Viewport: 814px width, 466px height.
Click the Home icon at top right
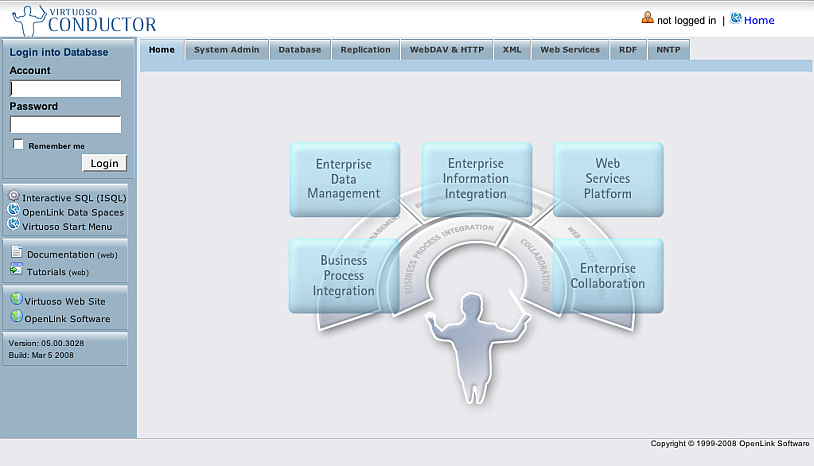pyautogui.click(x=736, y=19)
